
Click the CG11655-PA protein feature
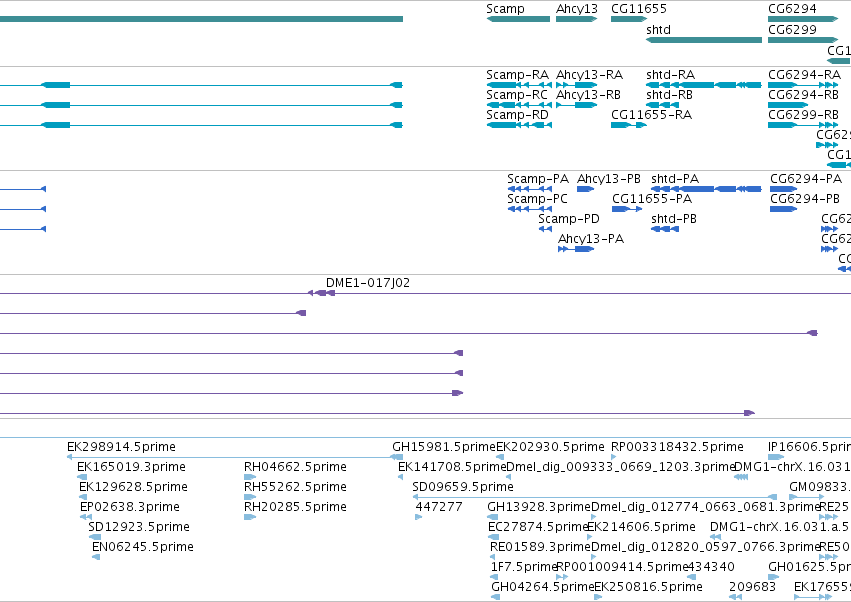pyautogui.click(x=627, y=209)
